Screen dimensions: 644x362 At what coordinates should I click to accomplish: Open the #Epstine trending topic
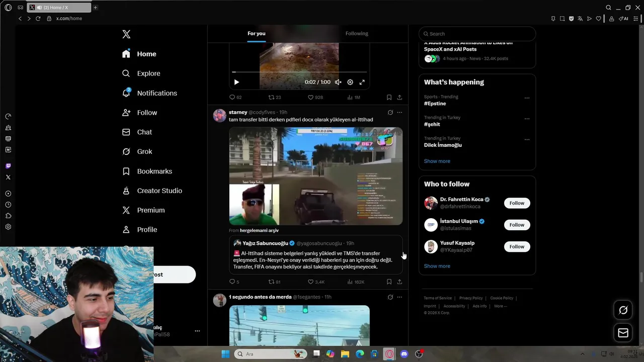pyautogui.click(x=435, y=104)
